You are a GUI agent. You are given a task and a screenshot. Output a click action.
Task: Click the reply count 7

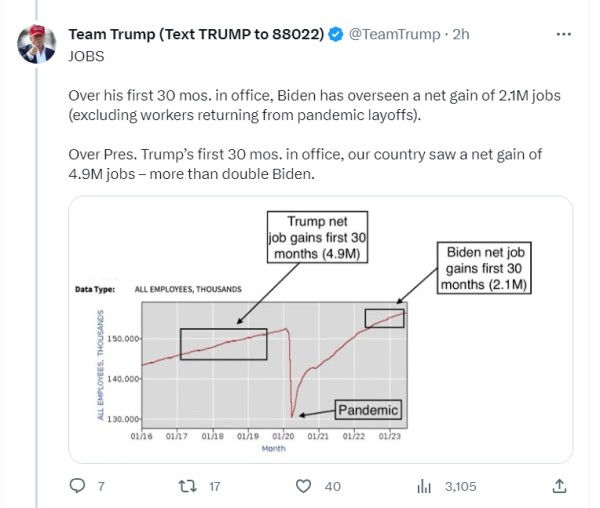99,487
